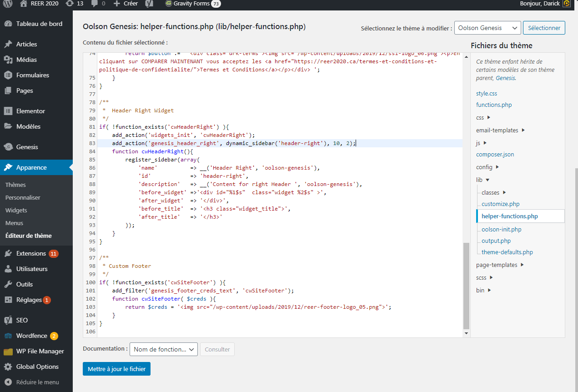Screen dimensions: 578x392
Task: Click the WP File Manager folder icon
Action: click(x=8, y=351)
